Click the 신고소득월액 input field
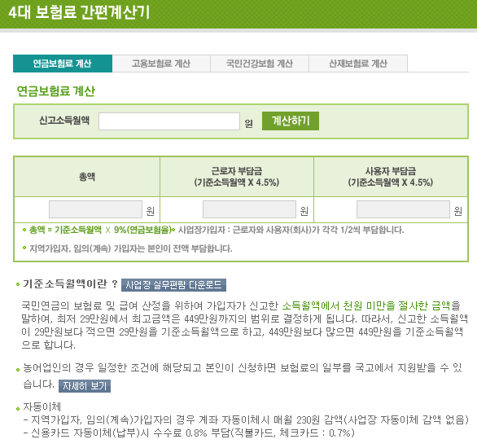477x448 pixels. tap(169, 121)
